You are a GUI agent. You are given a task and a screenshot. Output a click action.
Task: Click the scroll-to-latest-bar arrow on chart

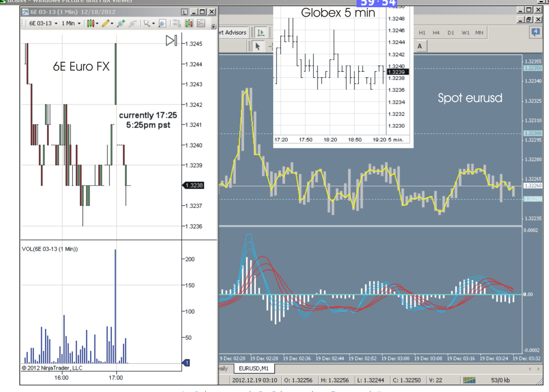(171, 41)
